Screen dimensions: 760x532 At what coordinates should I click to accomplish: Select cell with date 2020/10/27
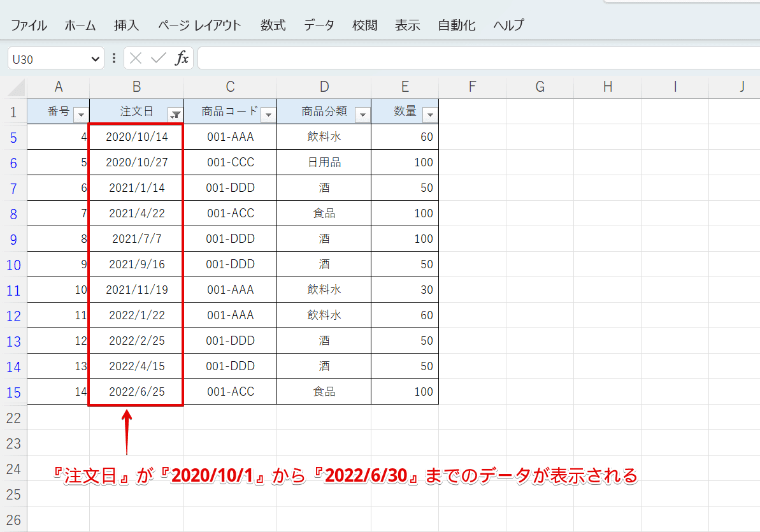point(137,162)
